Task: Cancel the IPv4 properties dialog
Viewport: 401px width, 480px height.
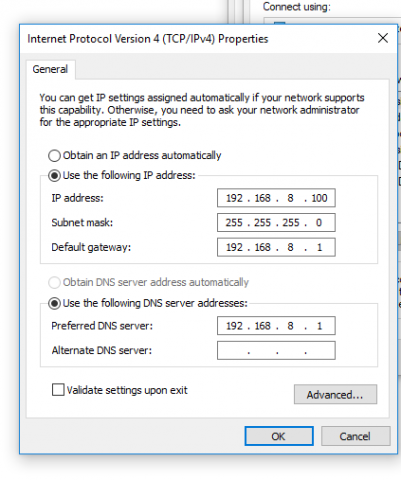Action: [x=355, y=436]
